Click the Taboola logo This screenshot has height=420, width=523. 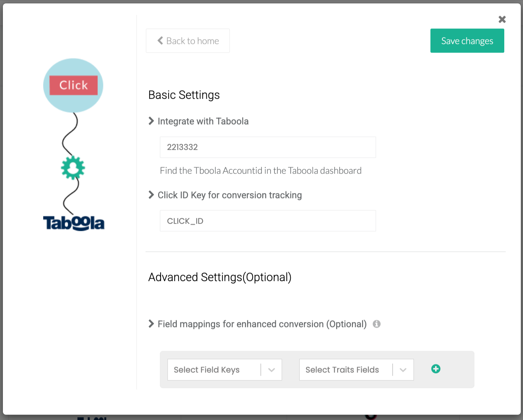click(74, 223)
